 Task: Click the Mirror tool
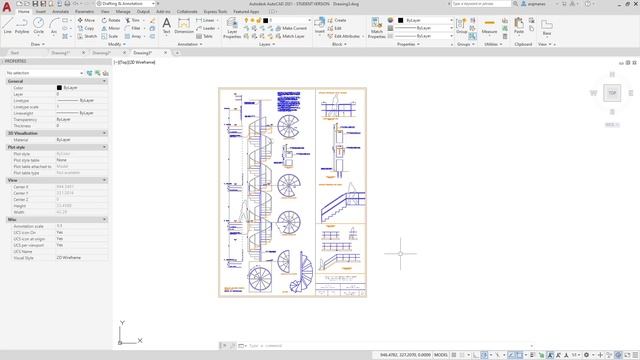point(111,28)
